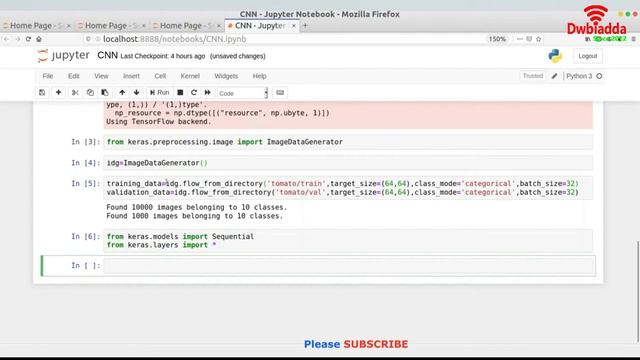Open page actions three-dot menu
640x360 pixels.
520,39
